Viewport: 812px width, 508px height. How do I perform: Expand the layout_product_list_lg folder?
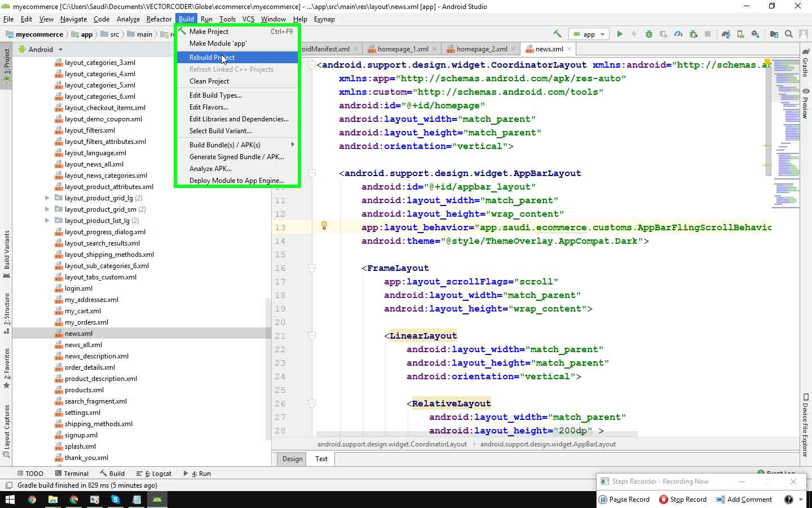coord(47,221)
